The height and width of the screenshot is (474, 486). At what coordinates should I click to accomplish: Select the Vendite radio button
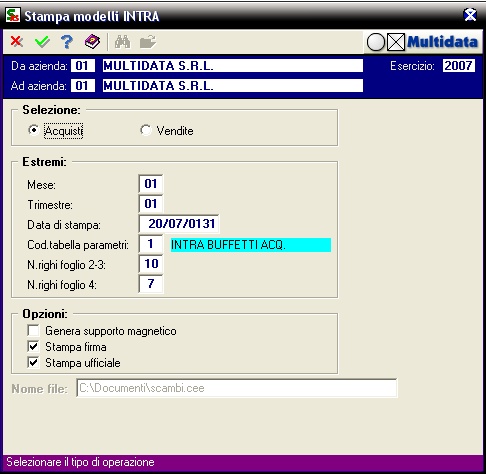(146, 130)
